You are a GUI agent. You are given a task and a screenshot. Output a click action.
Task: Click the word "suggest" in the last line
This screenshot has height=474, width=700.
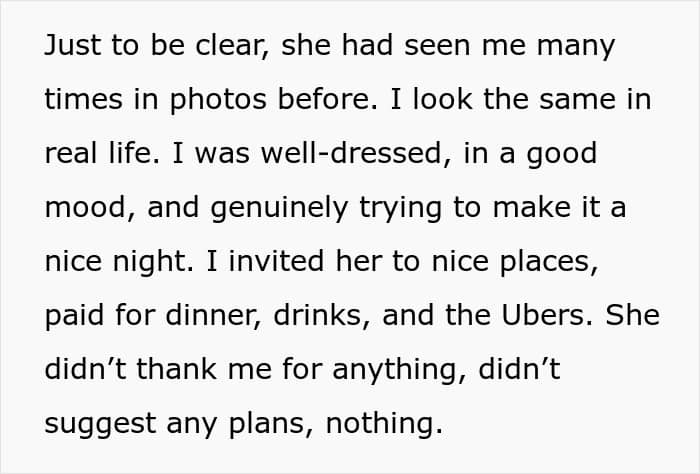(95, 424)
